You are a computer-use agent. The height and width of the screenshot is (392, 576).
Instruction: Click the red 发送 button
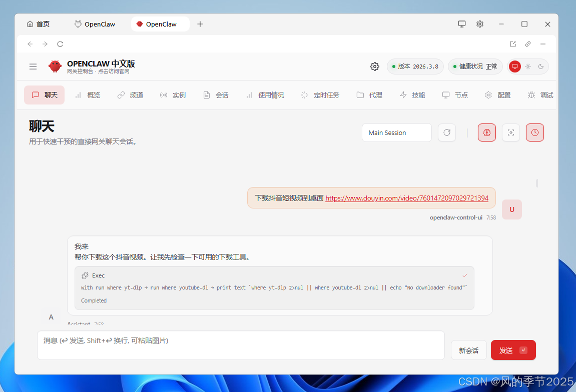[x=513, y=350]
